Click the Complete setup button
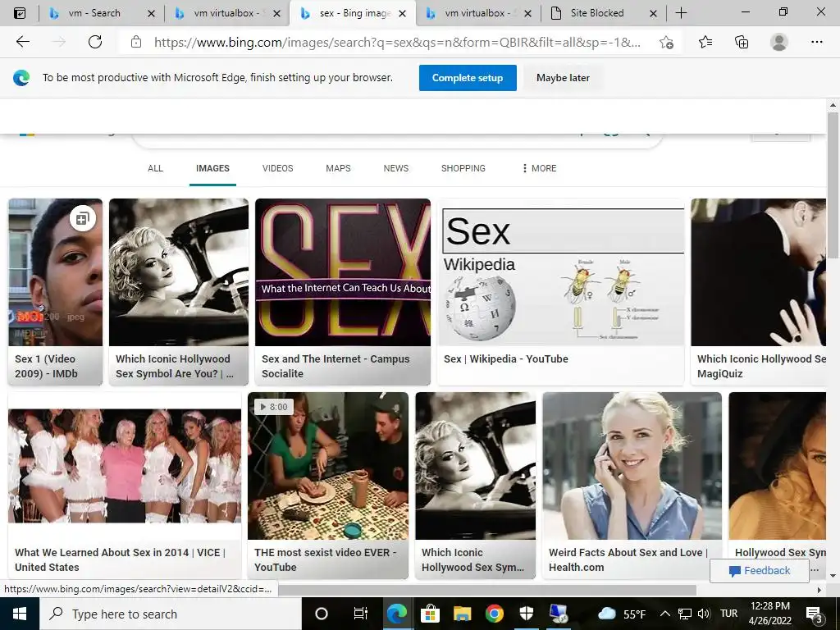Viewport: 840px width, 630px height. click(x=468, y=78)
